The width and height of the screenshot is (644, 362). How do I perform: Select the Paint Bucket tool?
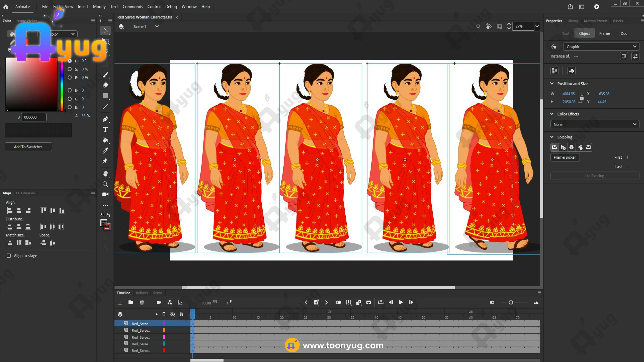tap(105, 140)
